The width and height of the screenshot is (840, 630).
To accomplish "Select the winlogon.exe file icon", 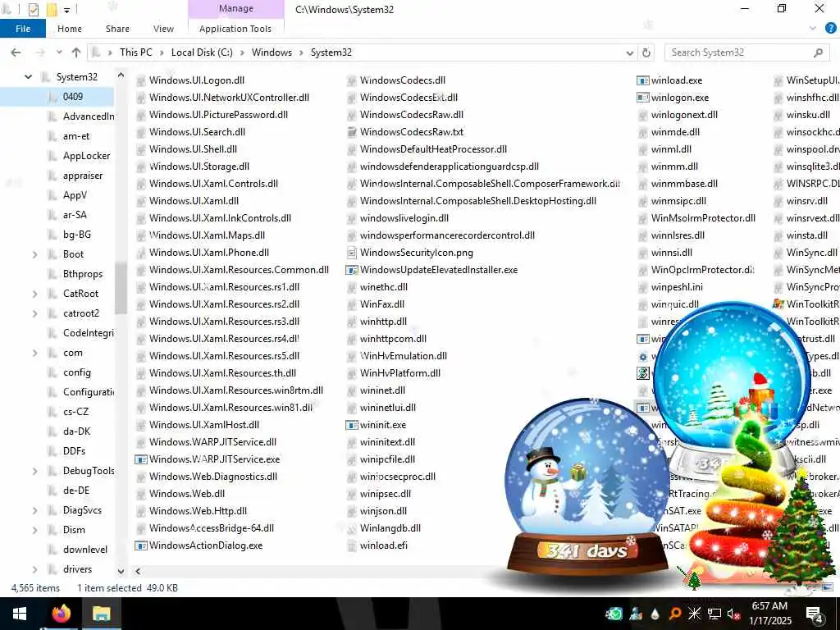I will [643, 98].
